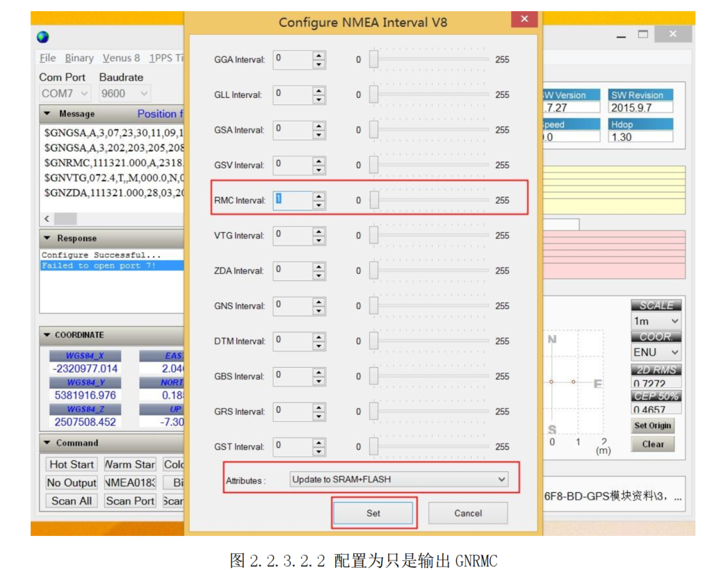728x570 pixels.
Task: Click the Message list scroll left arrow
Action: 47,219
